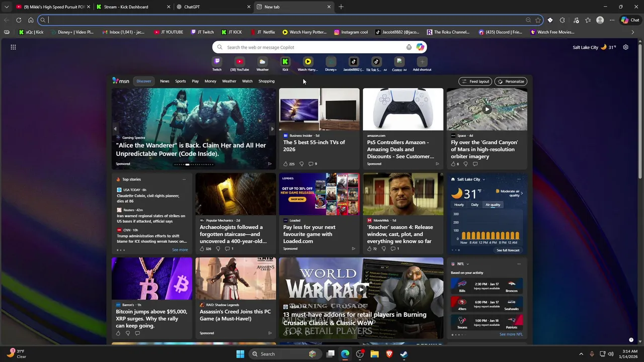This screenshot has width=644, height=362.
Task: Select the News feed tab
Action: [x=165, y=81]
